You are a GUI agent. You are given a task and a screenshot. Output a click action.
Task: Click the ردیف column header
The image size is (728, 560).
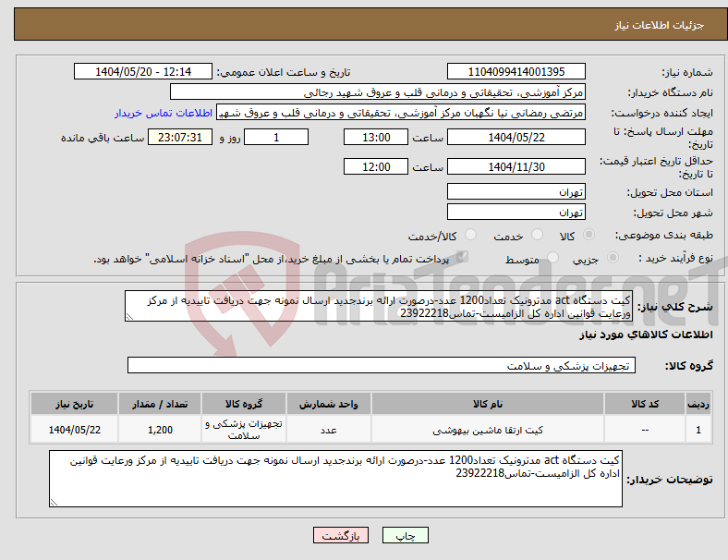[698, 404]
